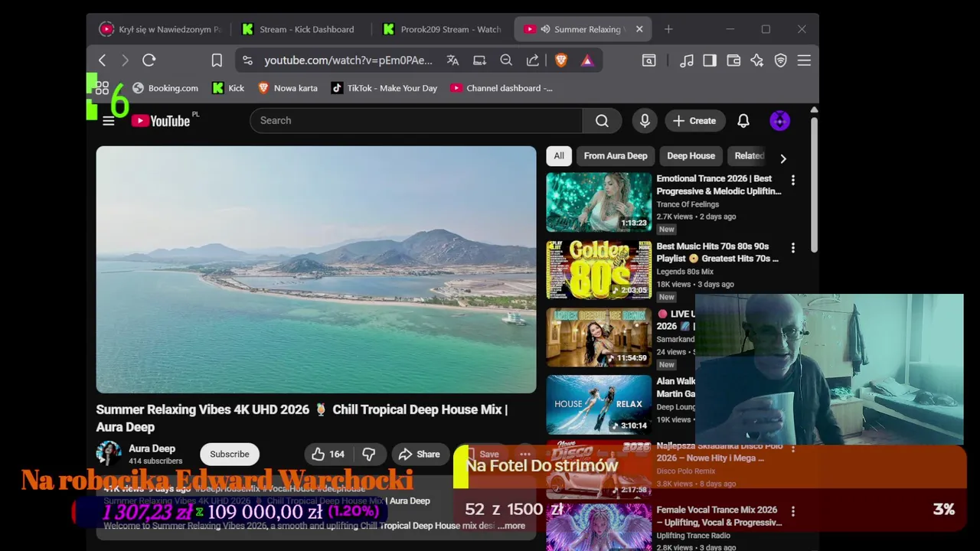Image resolution: width=980 pixels, height=551 pixels.
Task: Open the Brave playlist music note icon
Action: (687, 60)
